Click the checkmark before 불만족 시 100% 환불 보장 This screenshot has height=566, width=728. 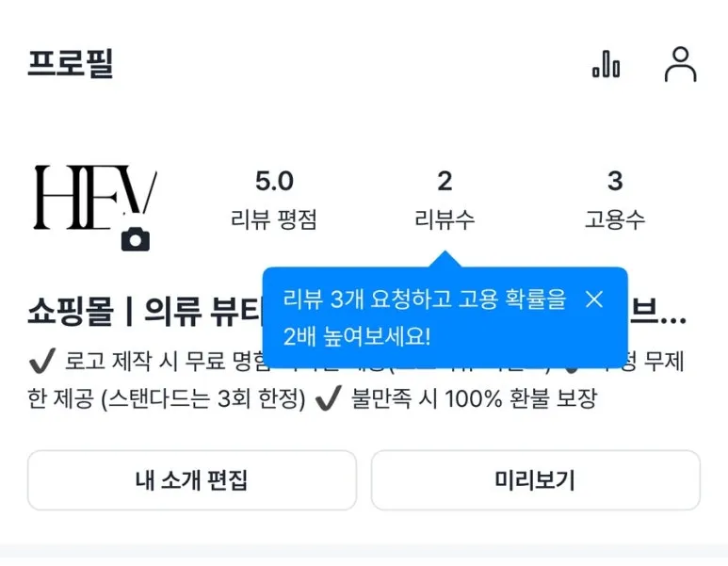click(x=329, y=398)
